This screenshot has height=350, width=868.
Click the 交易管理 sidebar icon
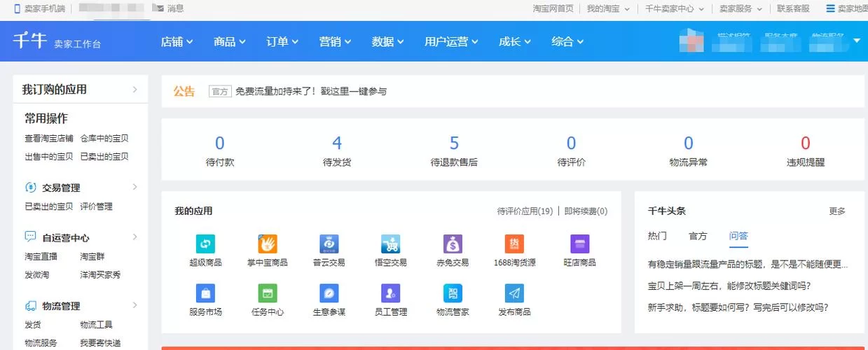30,187
